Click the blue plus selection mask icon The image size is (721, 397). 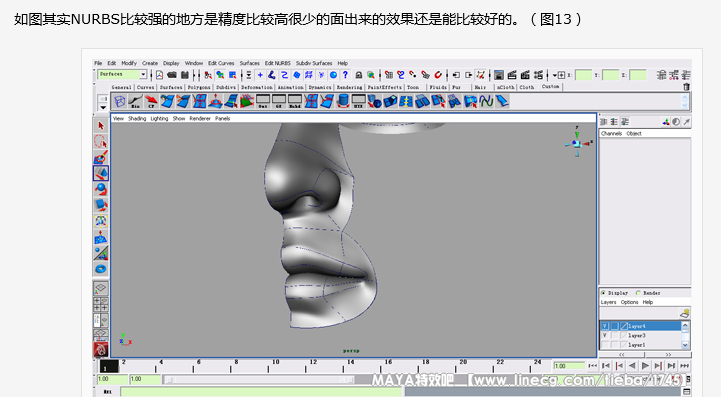[260, 75]
